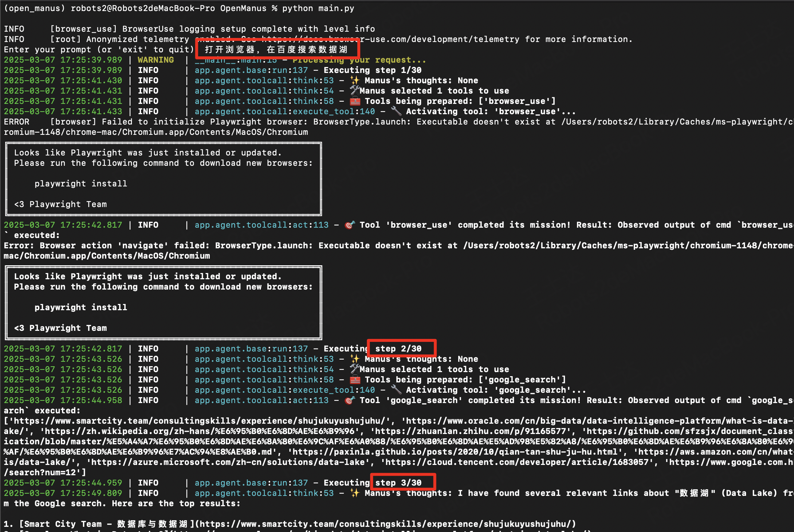Viewport: 794px width, 532px height.
Task: Click the toolbox emoji before "Tools being prepared: ['browser_use']"
Action: coord(355,101)
